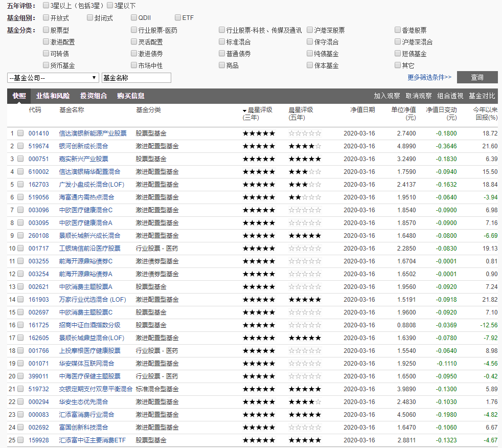Focus the 基金名称 search field
The height and width of the screenshot is (448, 502).
(136, 78)
